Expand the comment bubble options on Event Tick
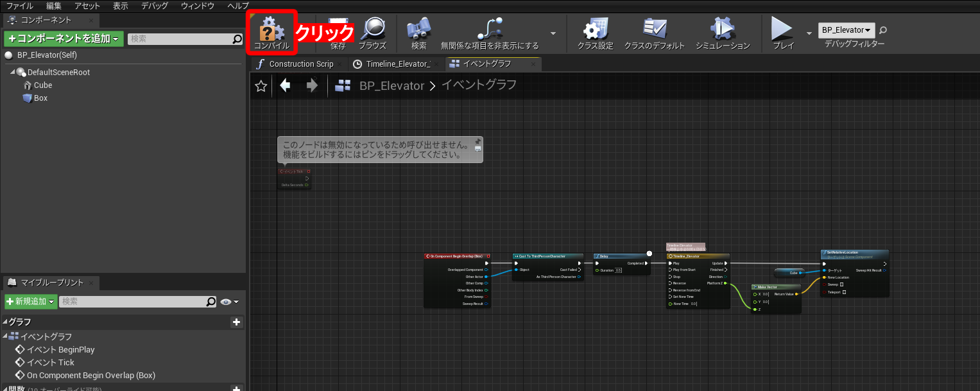 pyautogui.click(x=477, y=149)
